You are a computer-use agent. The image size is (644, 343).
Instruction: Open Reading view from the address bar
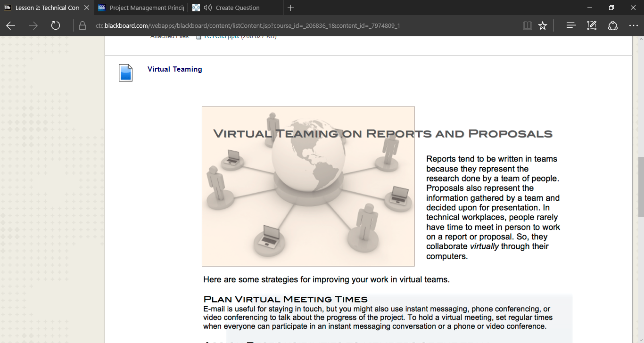point(528,25)
